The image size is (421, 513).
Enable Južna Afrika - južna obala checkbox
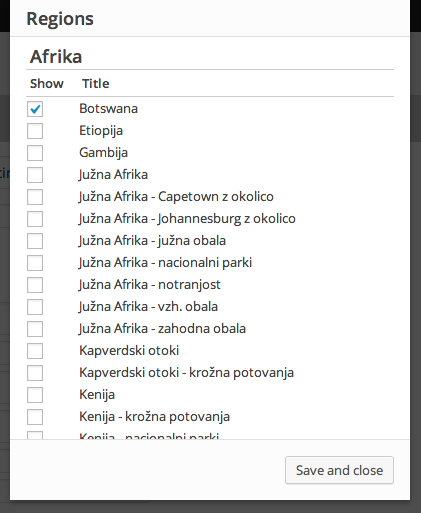tap(35, 241)
